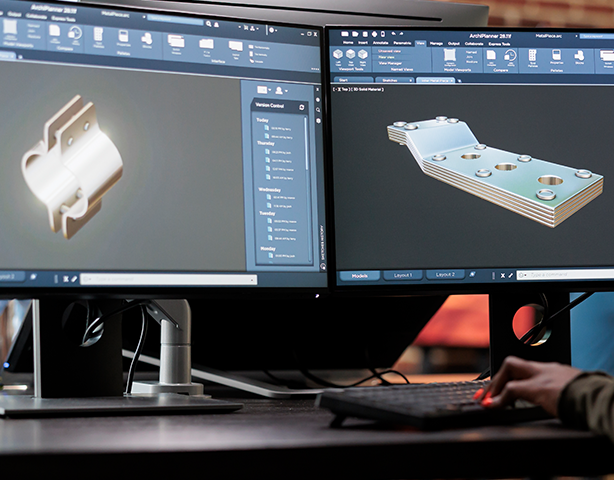Expand the command history arrow in left command line

coord(252,280)
